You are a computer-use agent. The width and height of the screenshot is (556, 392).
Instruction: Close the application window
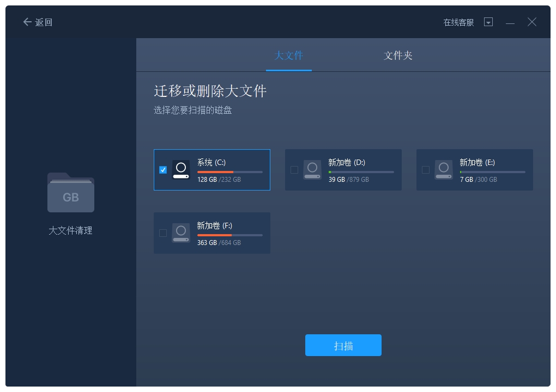(532, 22)
